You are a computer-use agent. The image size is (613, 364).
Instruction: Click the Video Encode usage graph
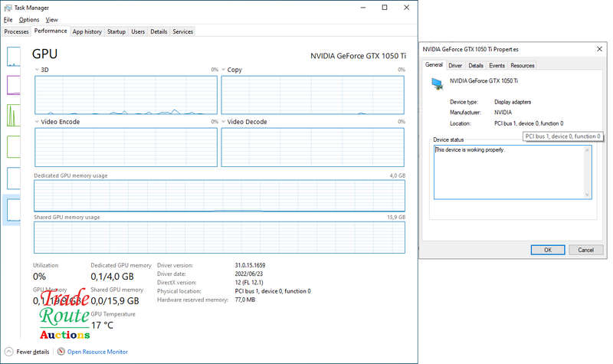(x=126, y=147)
